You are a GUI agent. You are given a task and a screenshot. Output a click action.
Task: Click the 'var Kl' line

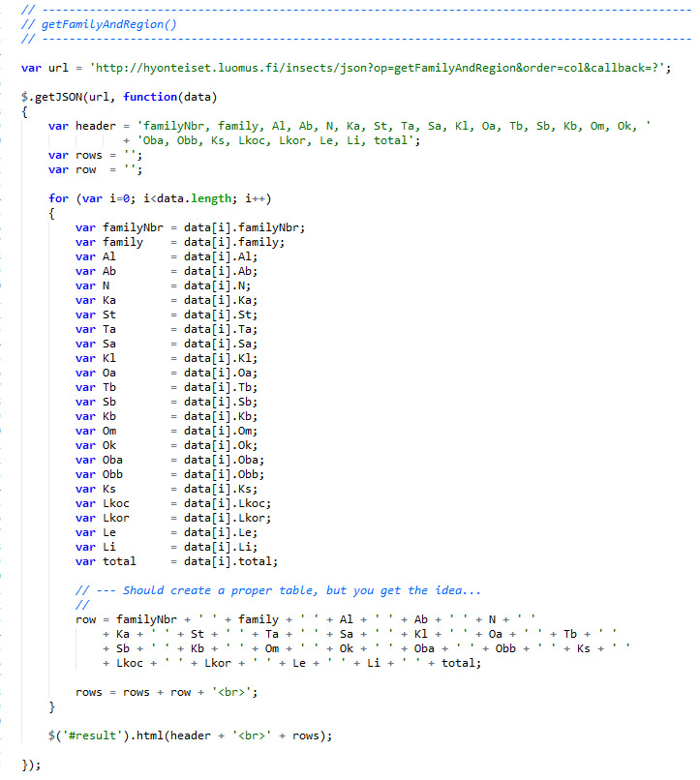point(167,358)
